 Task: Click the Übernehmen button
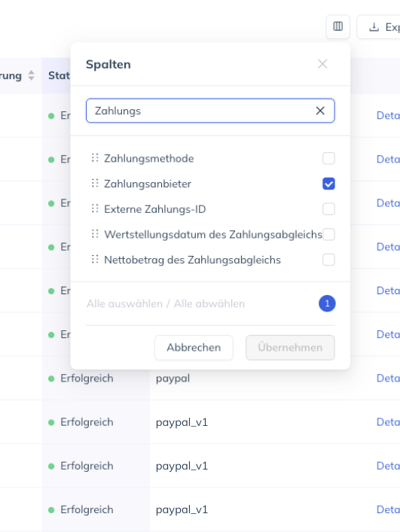coord(290,348)
